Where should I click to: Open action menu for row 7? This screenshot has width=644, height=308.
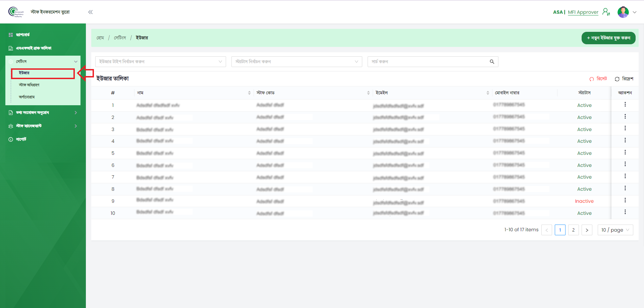pyautogui.click(x=625, y=176)
